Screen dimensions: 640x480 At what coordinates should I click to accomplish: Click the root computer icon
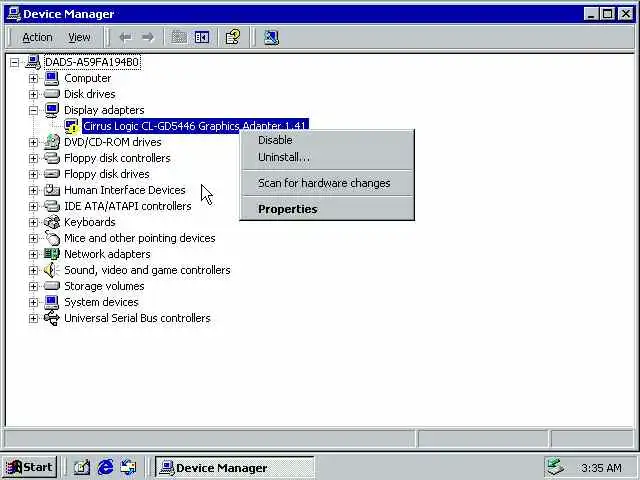[33, 62]
